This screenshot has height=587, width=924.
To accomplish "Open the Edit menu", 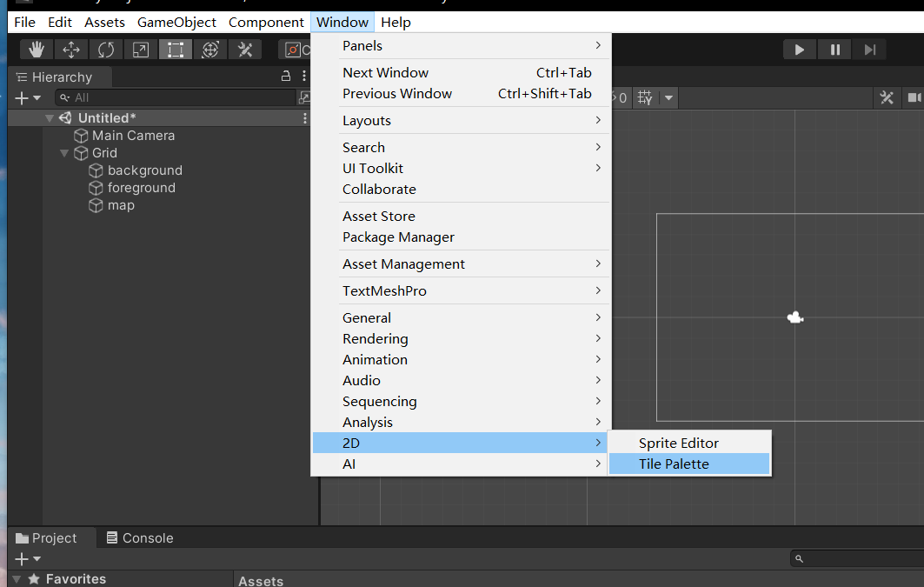I will pos(59,23).
